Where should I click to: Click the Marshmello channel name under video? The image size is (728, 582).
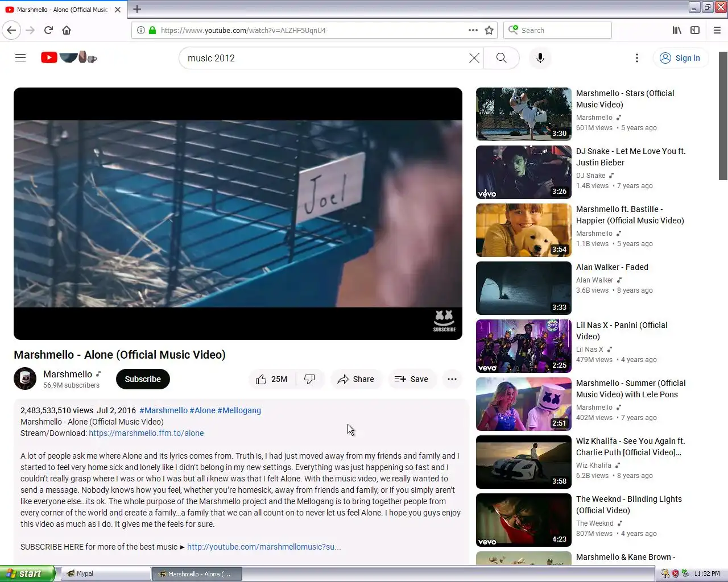[x=68, y=374]
